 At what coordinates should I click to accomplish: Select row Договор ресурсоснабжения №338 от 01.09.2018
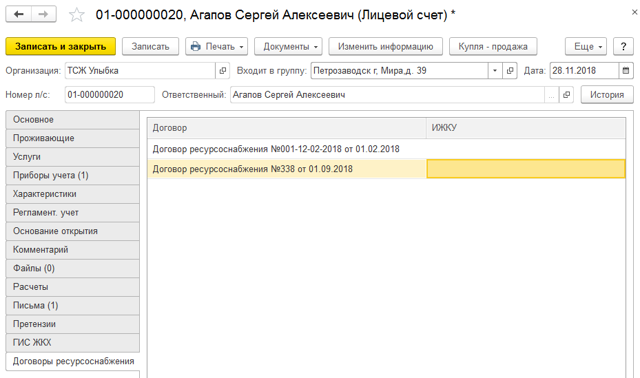[x=287, y=169]
